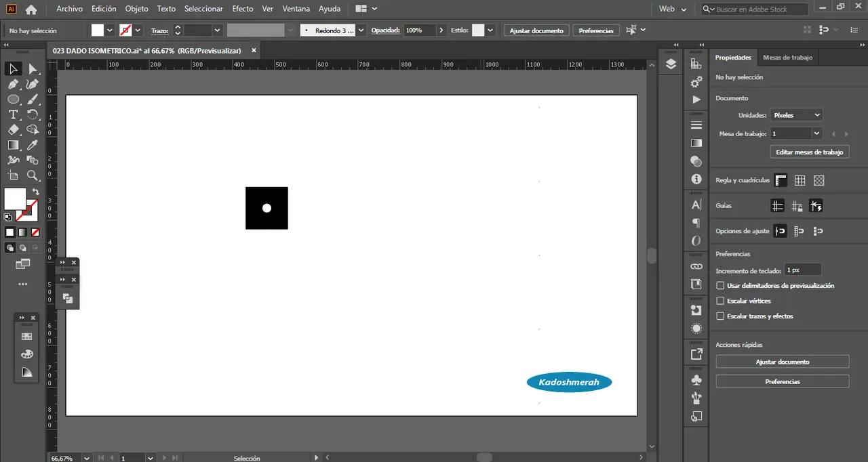This screenshot has width=868, height=462.
Task: Select the Eyedropper tool
Action: [x=32, y=145]
